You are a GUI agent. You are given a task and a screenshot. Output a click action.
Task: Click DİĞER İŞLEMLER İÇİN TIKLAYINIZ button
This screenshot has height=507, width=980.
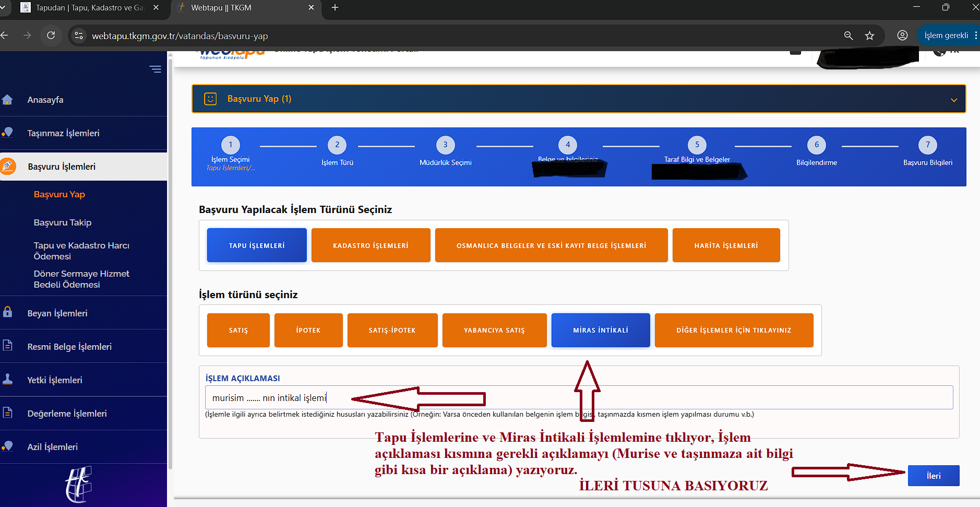pos(734,330)
